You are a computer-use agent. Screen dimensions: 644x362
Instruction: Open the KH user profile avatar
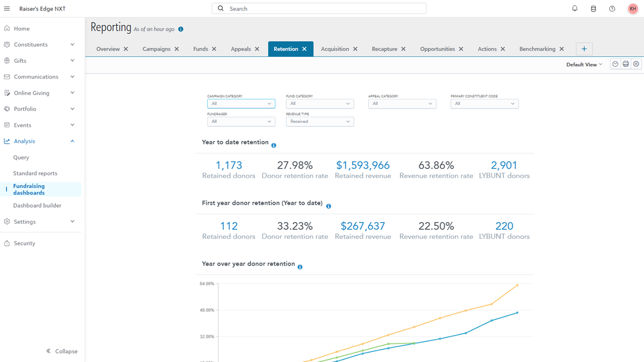click(632, 9)
